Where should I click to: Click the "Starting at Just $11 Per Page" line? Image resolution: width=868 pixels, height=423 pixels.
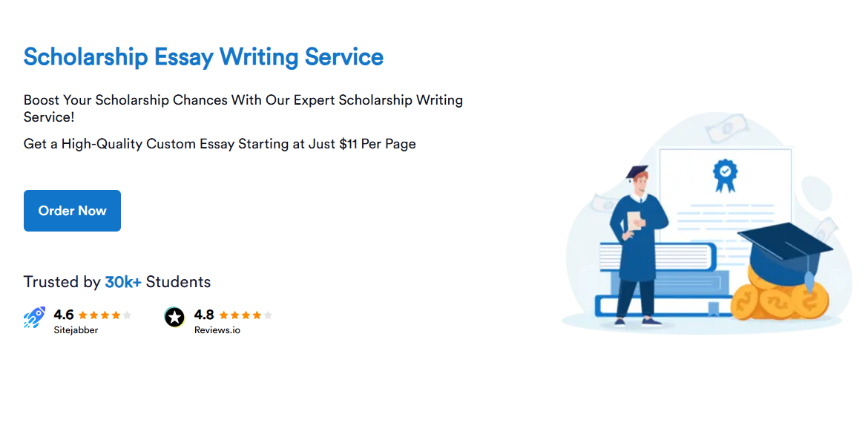[220, 144]
